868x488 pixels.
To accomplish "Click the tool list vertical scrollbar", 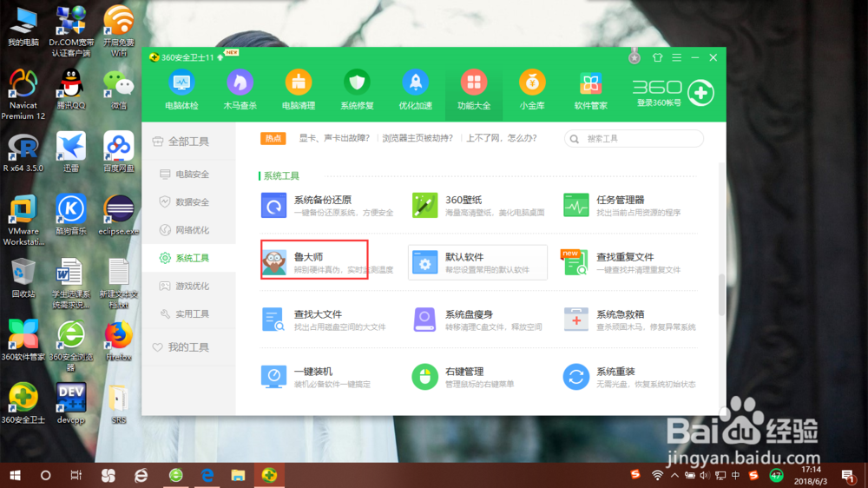I will click(721, 294).
